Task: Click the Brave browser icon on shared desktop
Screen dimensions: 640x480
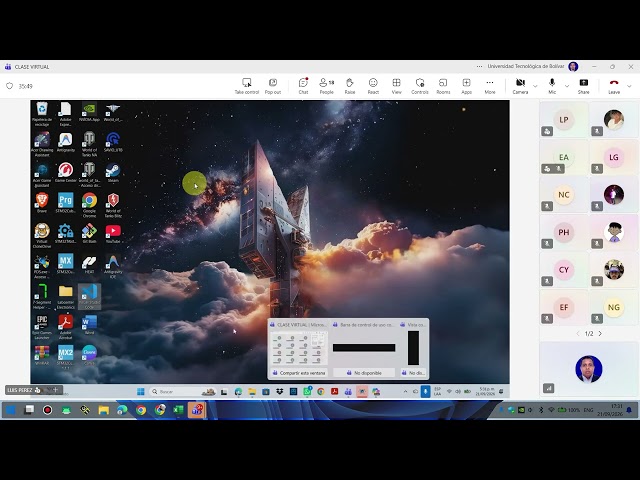Action: click(x=42, y=203)
